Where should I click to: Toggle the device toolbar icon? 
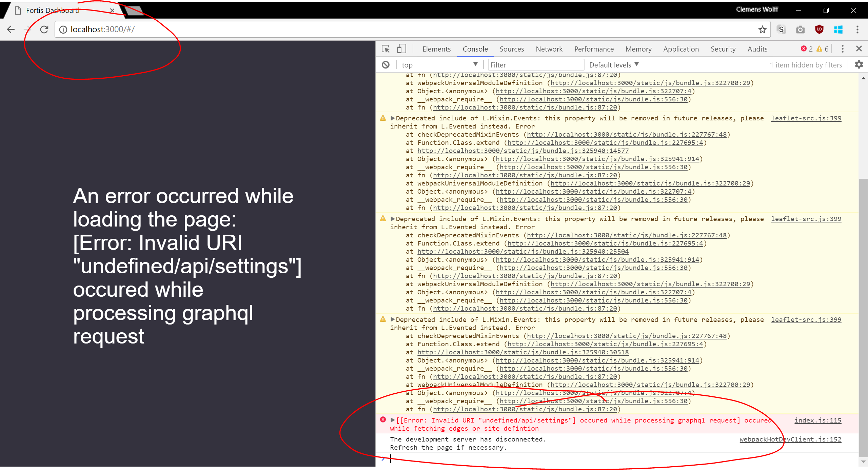[401, 49]
